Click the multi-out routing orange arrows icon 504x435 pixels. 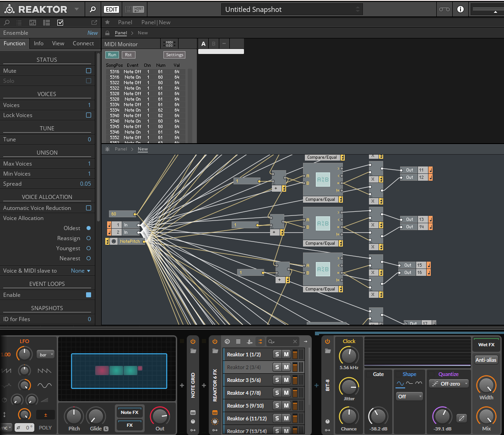point(260,342)
